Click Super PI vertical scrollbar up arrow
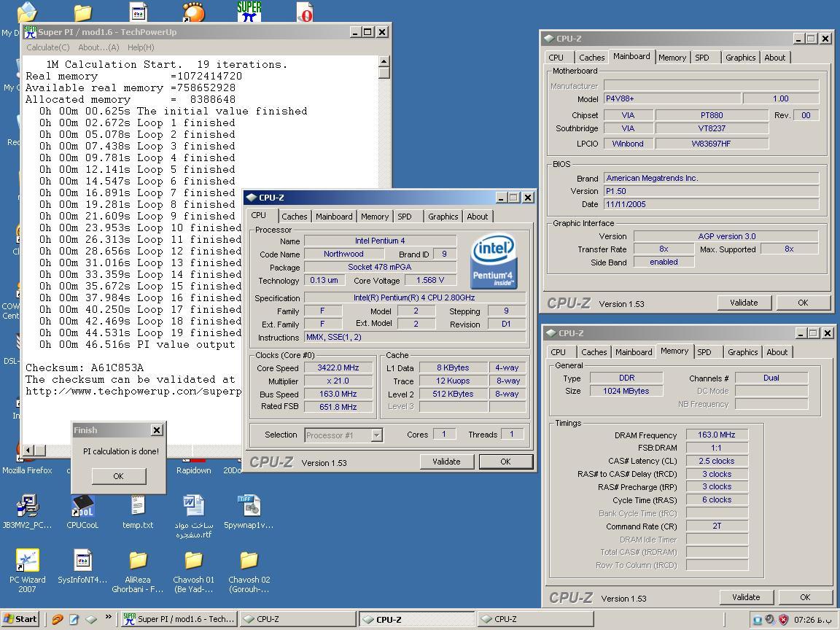This screenshot has height=630, width=840. pyautogui.click(x=384, y=61)
